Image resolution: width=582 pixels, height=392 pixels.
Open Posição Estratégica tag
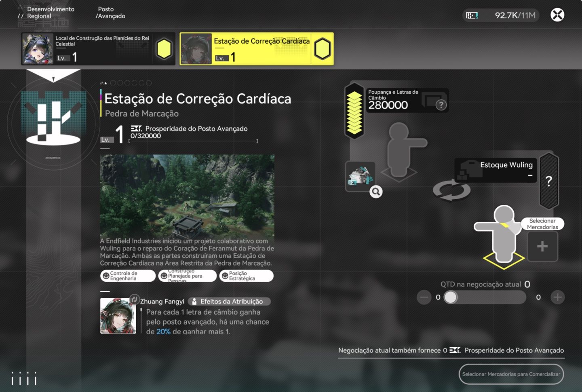(246, 276)
